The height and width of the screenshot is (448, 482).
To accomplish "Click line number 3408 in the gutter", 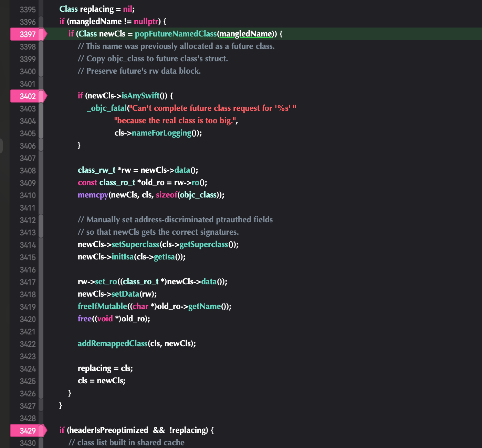I will [28, 171].
